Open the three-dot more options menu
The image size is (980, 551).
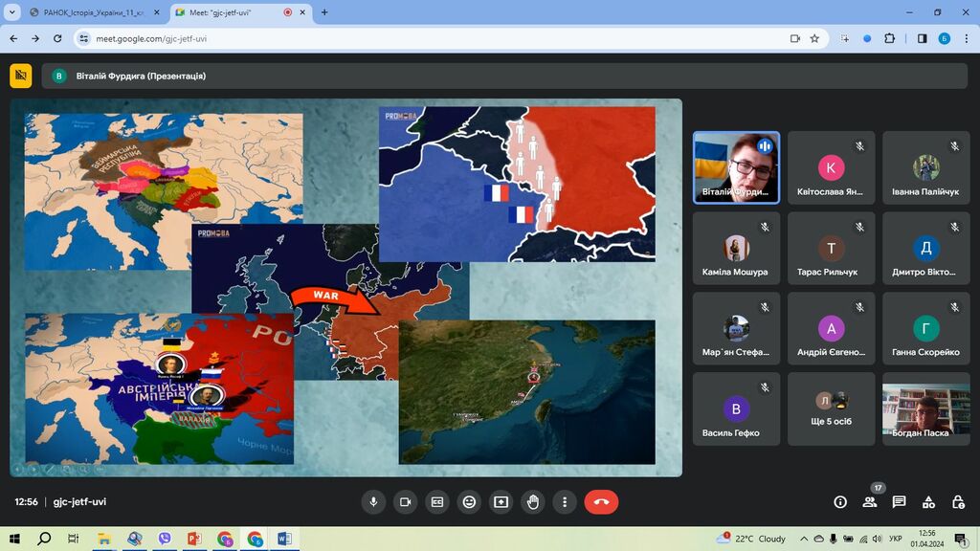[565, 502]
